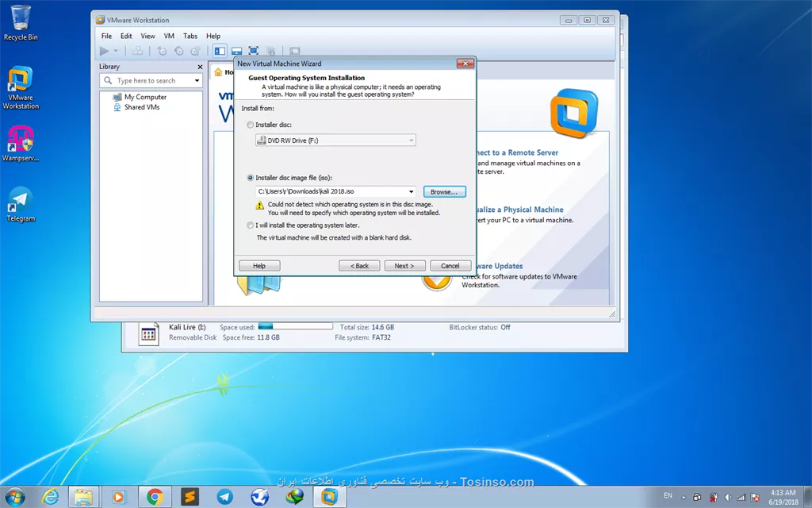
Task: Select Shared VMs in the library tree
Action: click(x=141, y=107)
